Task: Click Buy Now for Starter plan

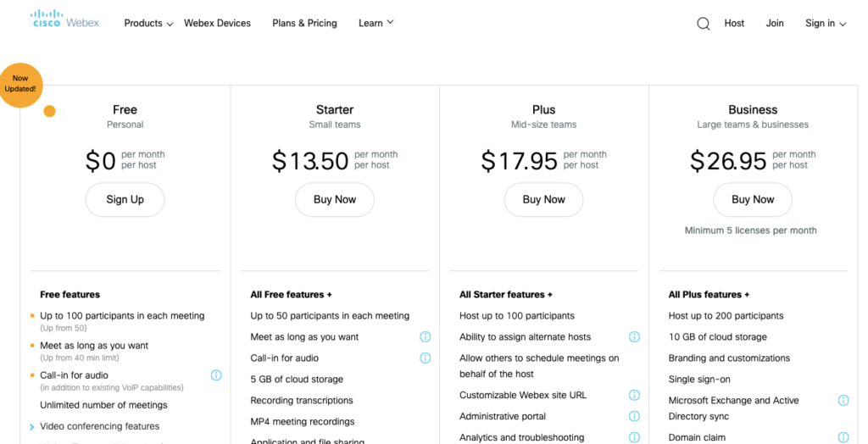Action: pos(334,200)
